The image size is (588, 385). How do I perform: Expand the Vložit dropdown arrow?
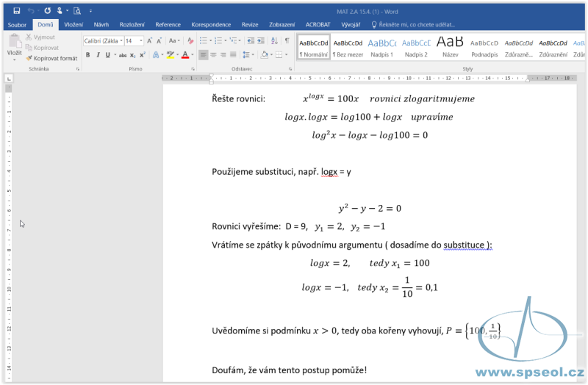click(14, 60)
